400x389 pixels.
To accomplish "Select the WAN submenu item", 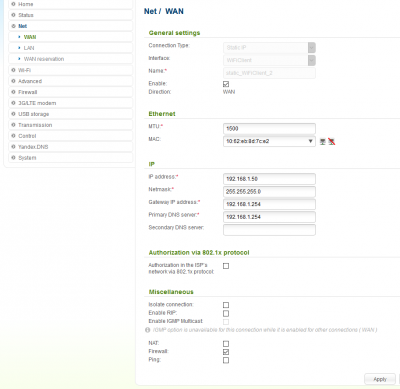I will tap(70, 37).
